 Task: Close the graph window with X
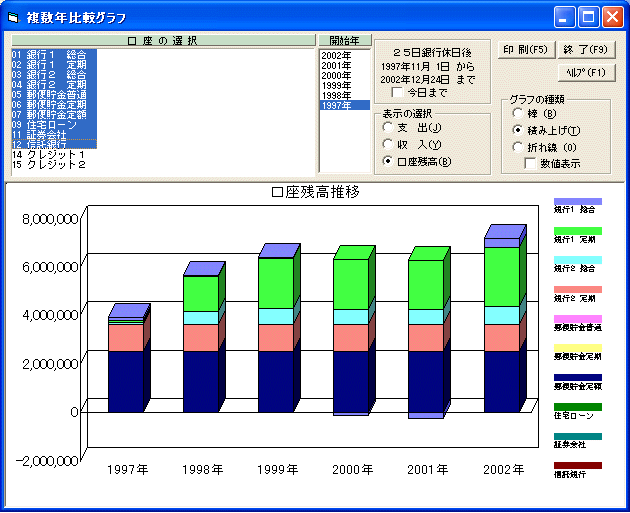pyautogui.click(x=612, y=17)
